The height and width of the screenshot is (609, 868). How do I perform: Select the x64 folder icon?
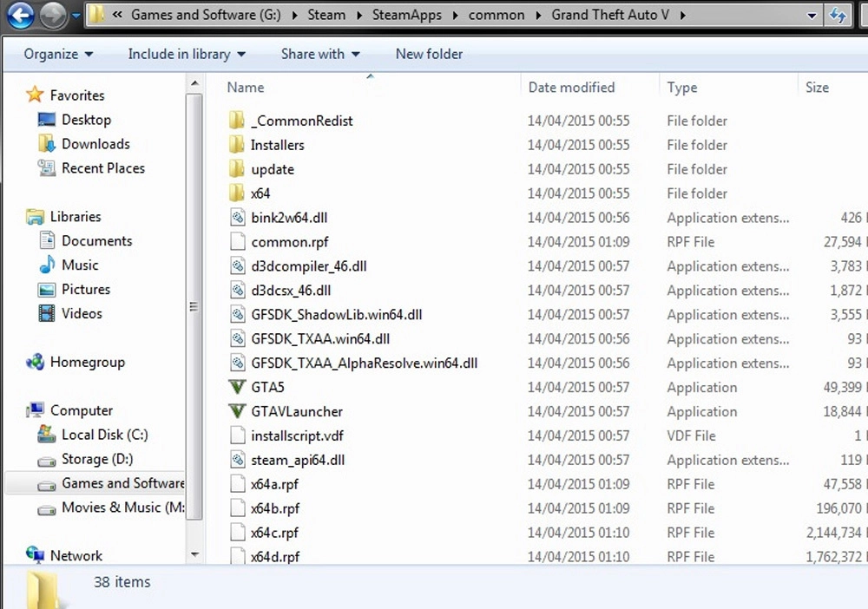(x=237, y=193)
